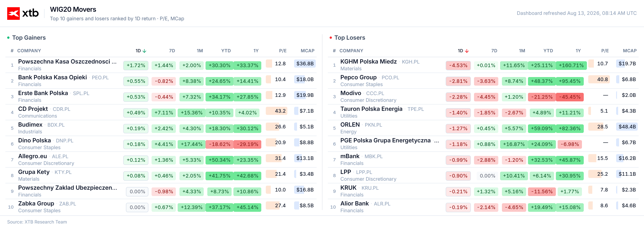Open the CD Projekt company row
Screen dimensions: 644x228
(161, 112)
